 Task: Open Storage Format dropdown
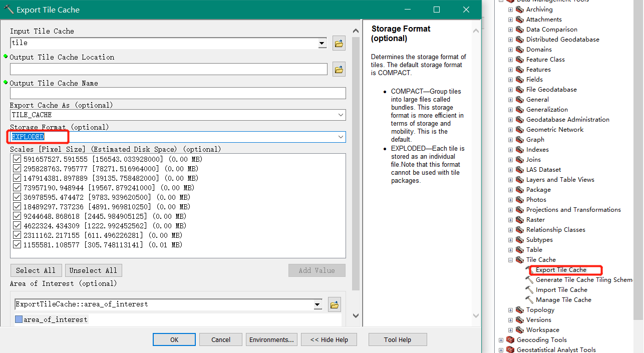[x=341, y=137]
